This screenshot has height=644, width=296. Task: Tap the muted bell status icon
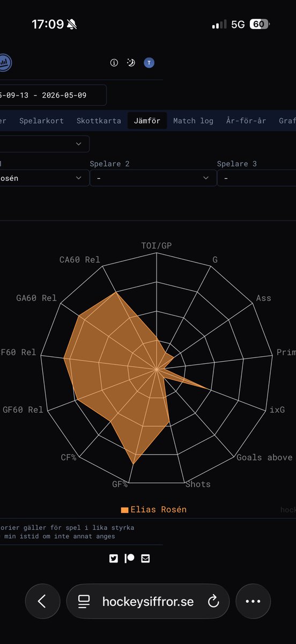pos(72,24)
